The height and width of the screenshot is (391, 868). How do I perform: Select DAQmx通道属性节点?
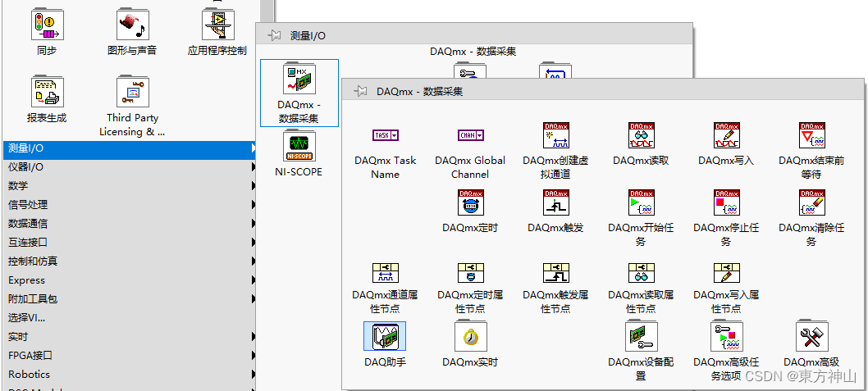tap(386, 273)
